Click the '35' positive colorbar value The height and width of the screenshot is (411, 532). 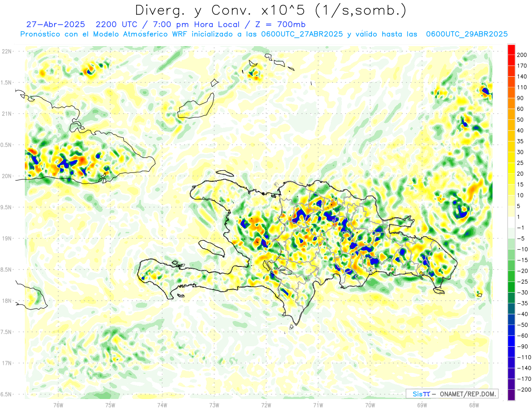coord(520,141)
